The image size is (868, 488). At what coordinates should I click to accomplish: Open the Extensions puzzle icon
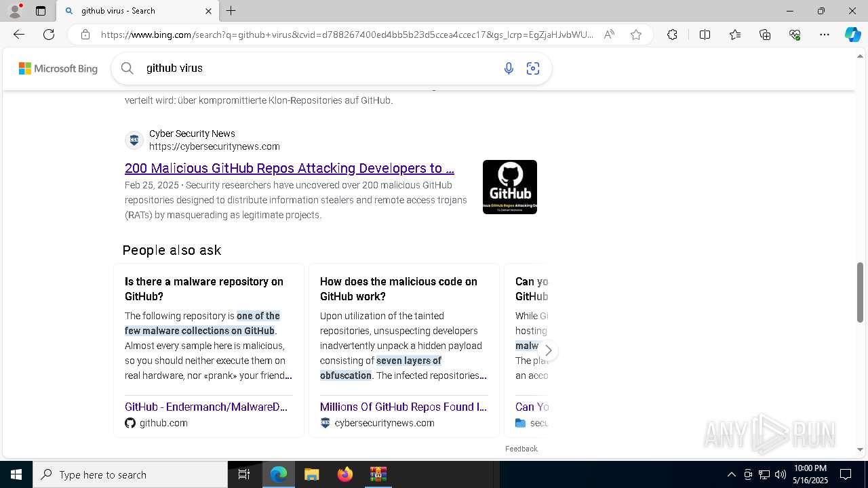click(x=672, y=35)
